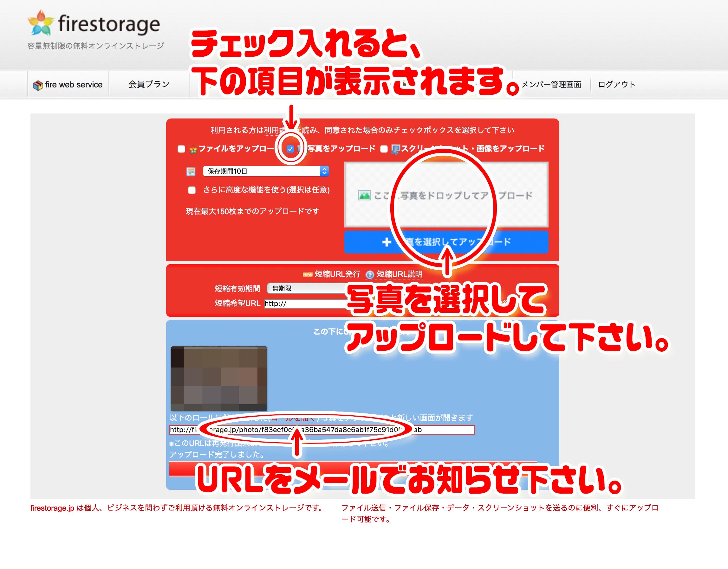Enable the ファイルをアップロード checkbox
This screenshot has width=728, height=569.
point(181,149)
